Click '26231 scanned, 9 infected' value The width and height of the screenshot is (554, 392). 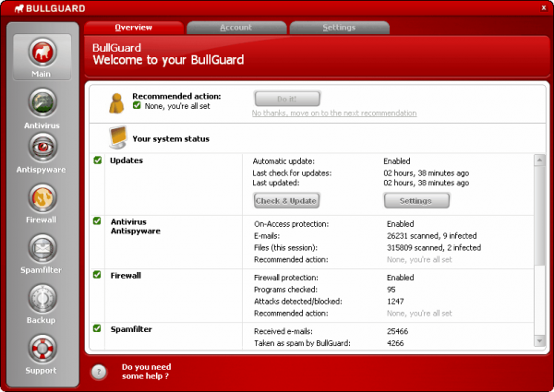[x=432, y=236]
